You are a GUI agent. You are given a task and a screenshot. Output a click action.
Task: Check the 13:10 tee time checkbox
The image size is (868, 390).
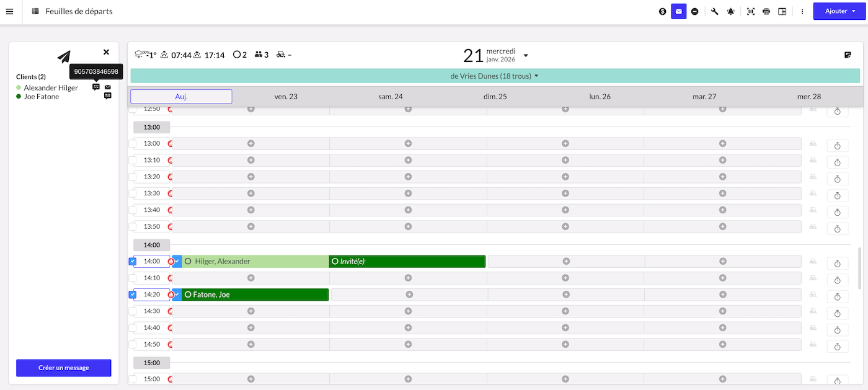tap(132, 160)
